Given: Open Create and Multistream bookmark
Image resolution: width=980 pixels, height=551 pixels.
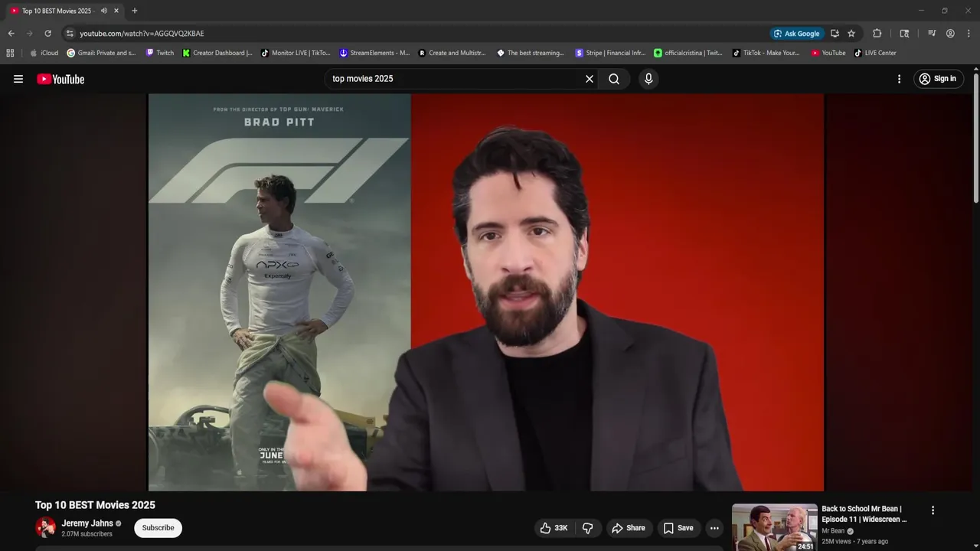Looking at the screenshot, I should click(452, 53).
